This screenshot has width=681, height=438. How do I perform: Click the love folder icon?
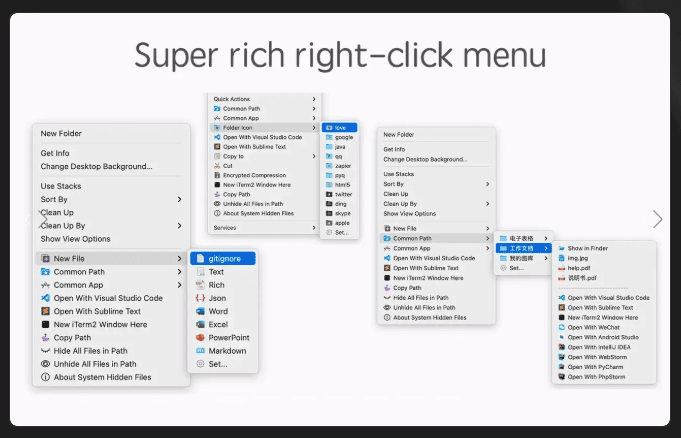[329, 128]
